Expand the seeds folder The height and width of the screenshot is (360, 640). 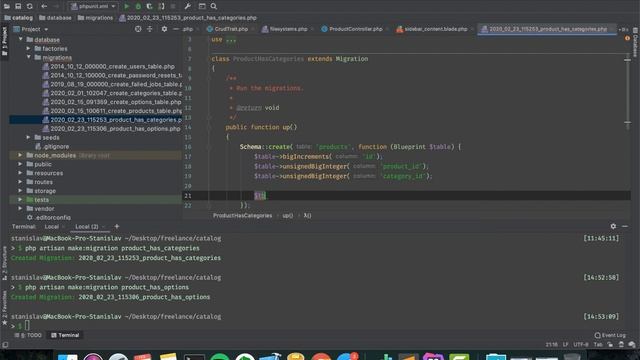pyautogui.click(x=29, y=137)
